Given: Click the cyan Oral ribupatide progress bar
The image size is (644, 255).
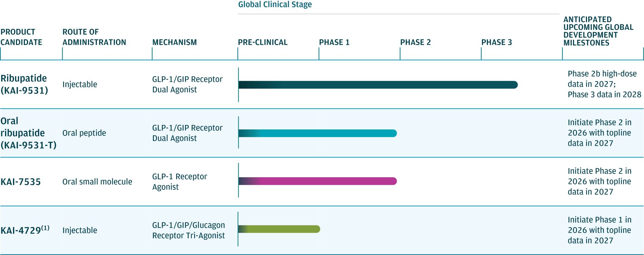Looking at the screenshot, I should click(x=317, y=133).
